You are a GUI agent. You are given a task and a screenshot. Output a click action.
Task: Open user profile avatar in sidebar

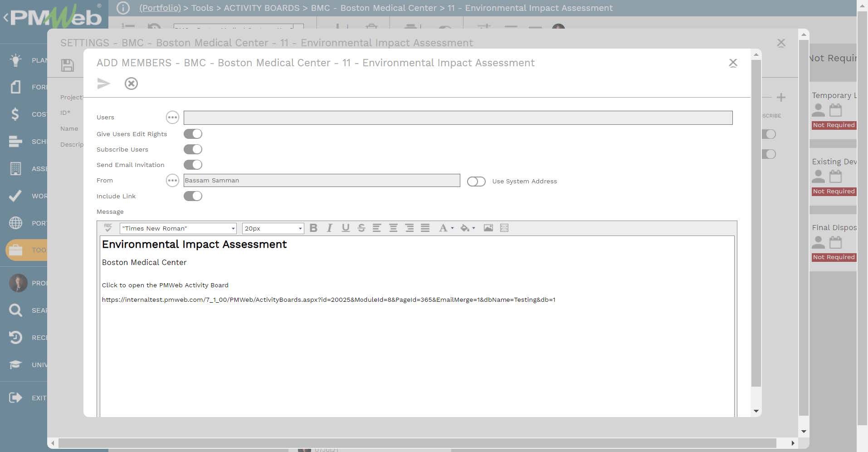[x=18, y=283]
